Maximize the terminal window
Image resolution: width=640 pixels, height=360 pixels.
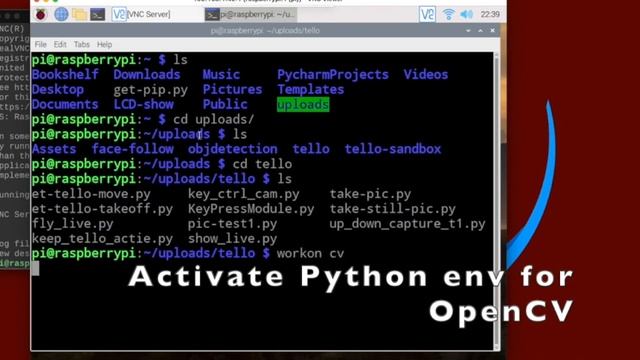point(480,31)
